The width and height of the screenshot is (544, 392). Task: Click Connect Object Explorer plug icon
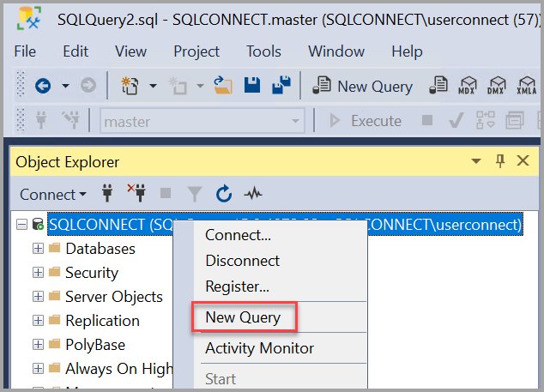pyautogui.click(x=107, y=193)
